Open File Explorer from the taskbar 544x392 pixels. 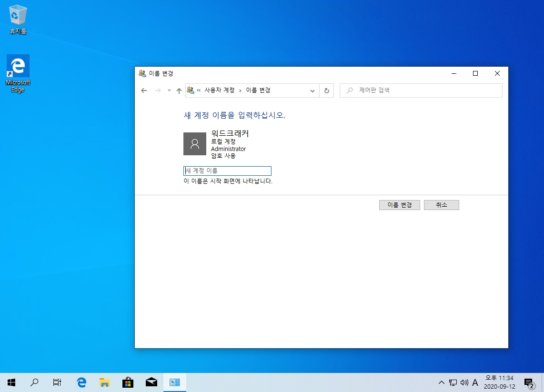(104, 382)
